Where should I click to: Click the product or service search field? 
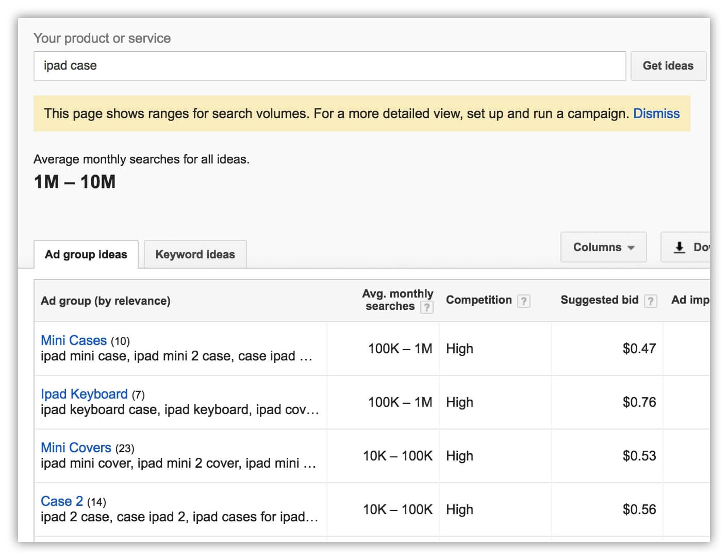329,66
